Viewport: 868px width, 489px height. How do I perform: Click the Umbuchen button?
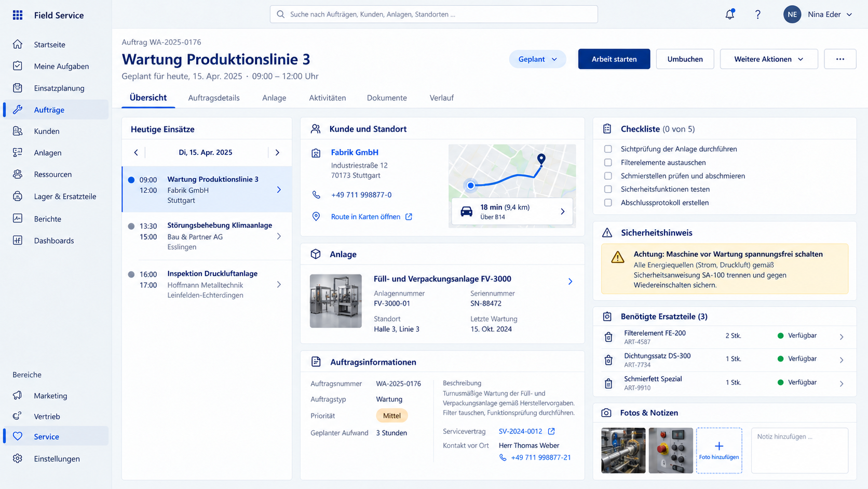click(x=685, y=59)
